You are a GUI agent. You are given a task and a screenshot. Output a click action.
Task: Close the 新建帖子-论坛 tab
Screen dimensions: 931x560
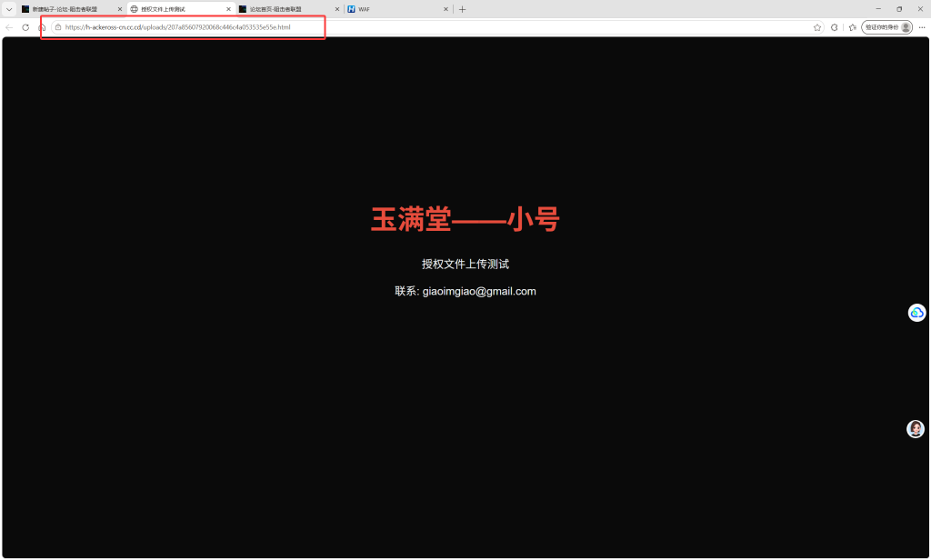119,9
